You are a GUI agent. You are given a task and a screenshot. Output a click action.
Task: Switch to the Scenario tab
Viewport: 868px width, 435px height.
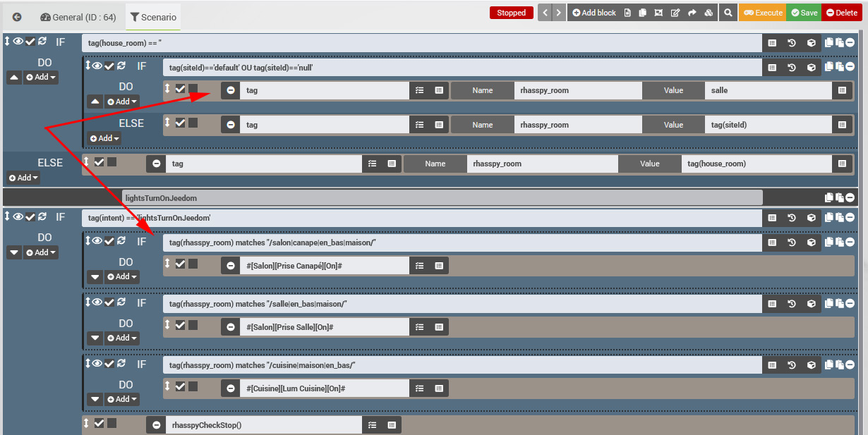point(153,17)
